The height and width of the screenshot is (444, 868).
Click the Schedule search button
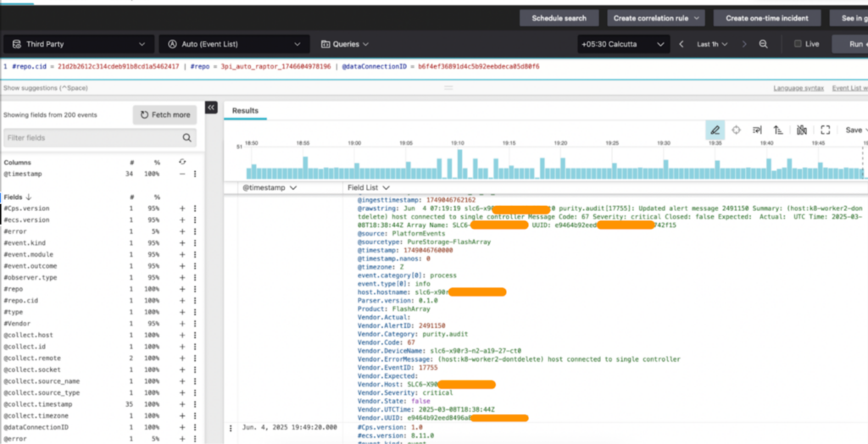559,19
